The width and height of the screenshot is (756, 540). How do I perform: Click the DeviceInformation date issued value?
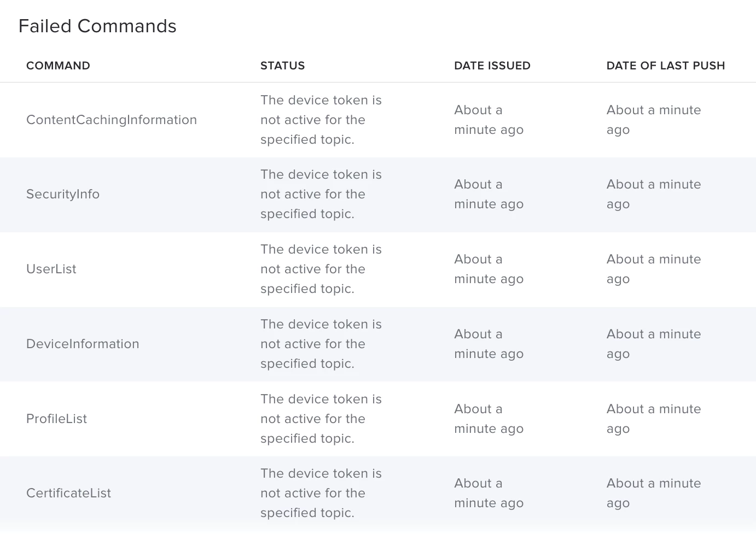pos(489,344)
